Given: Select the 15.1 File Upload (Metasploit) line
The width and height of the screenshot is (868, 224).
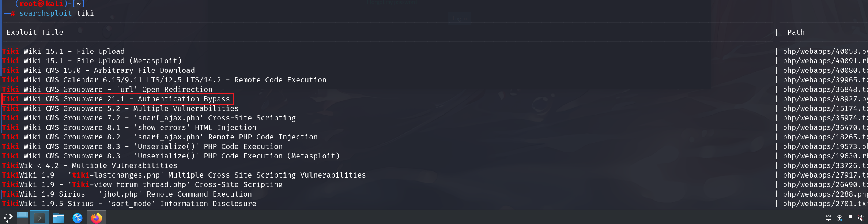Looking at the screenshot, I should tap(102, 61).
